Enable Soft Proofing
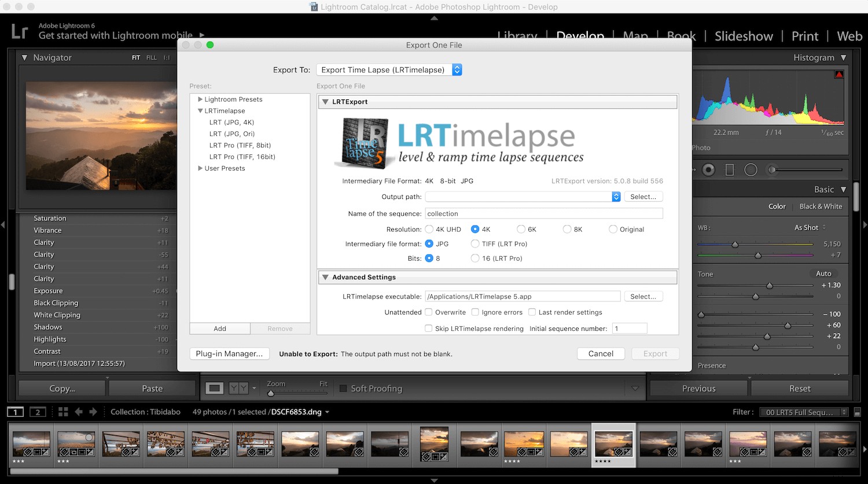This screenshot has width=868, height=484. tap(343, 388)
